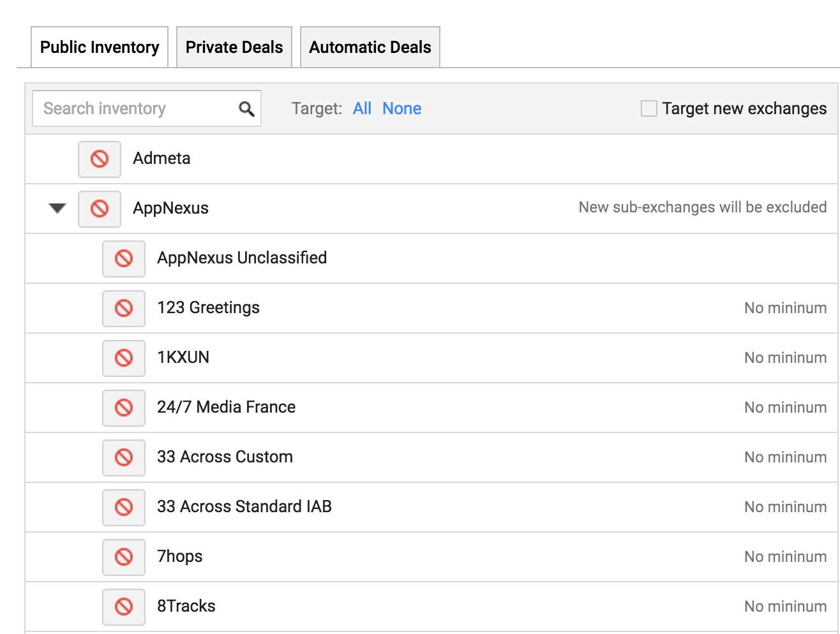Click the 33 Across Custom label

(x=225, y=457)
